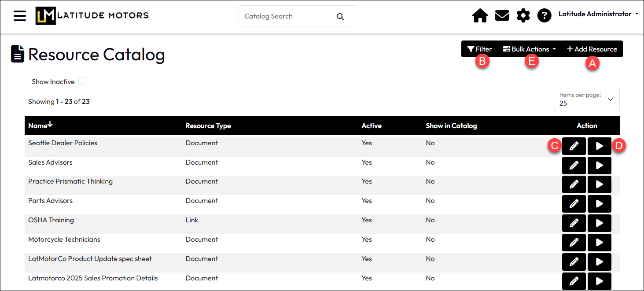Click the Add Resource button
644x291 pixels.
(592, 49)
